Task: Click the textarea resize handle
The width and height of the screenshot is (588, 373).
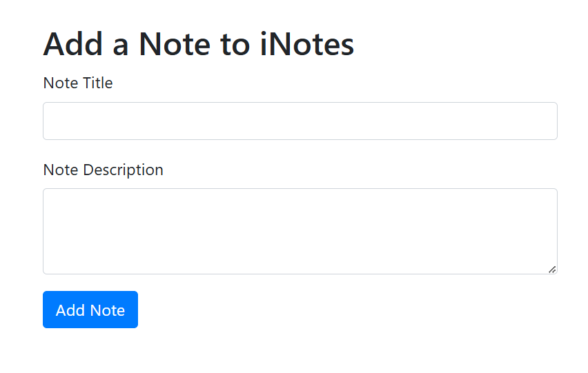Action: 552,270
